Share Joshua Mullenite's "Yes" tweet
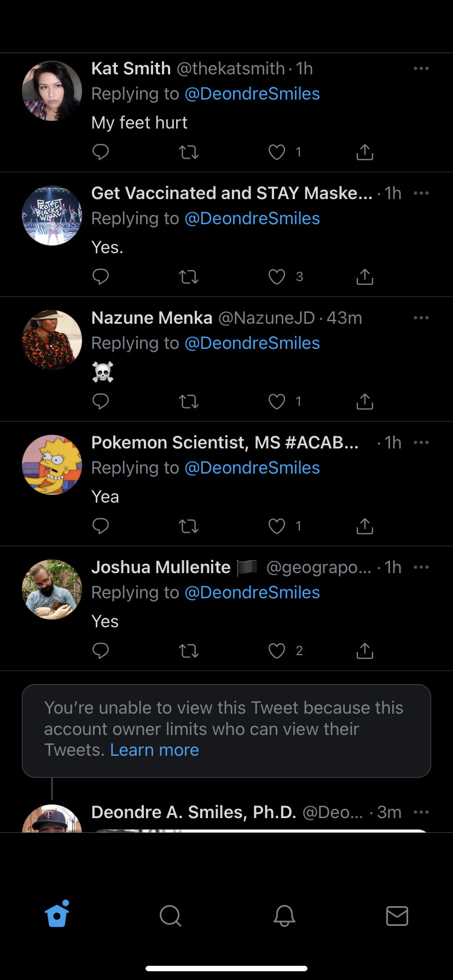Viewport: 453px width, 980px height. [364, 651]
